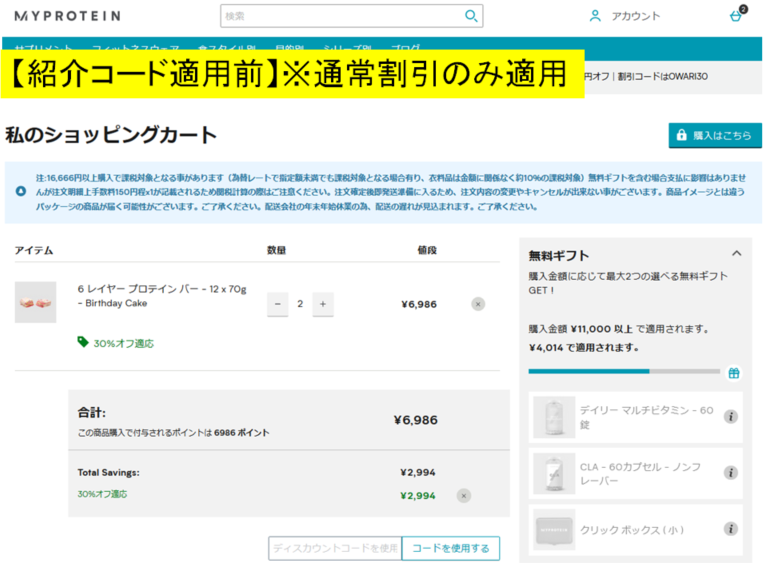764x563 pixels.
Task: Click the CLA 60カプセル gift thumbnail
Action: (554, 474)
